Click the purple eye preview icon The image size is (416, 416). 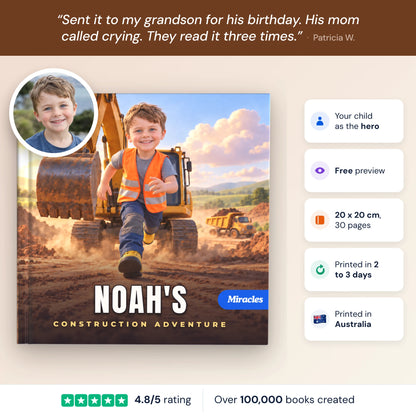click(x=320, y=171)
